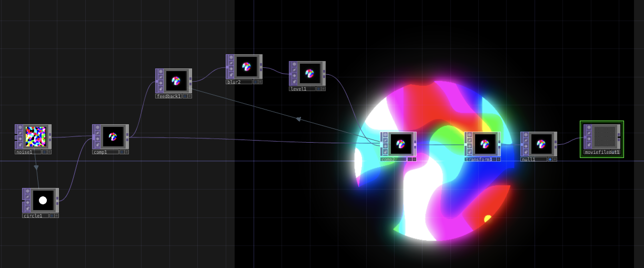This screenshot has width=644, height=268.
Task: Enable the display flag on noise1
Action: pyautogui.click(x=45, y=152)
